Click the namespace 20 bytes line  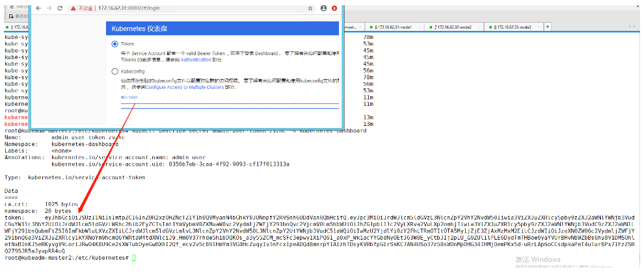(36, 210)
